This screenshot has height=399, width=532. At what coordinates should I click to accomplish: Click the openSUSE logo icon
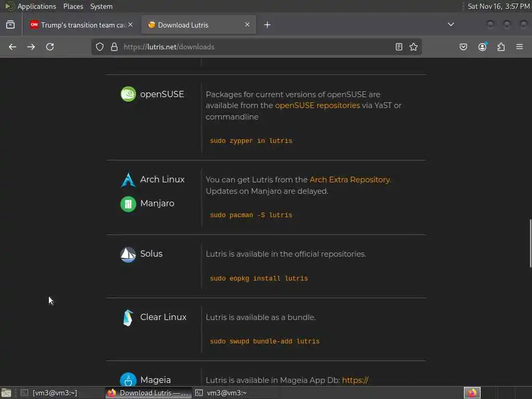tap(128, 94)
